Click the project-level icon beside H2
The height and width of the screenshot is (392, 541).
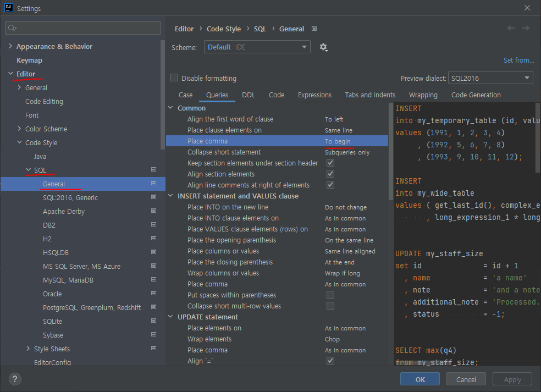point(153,238)
